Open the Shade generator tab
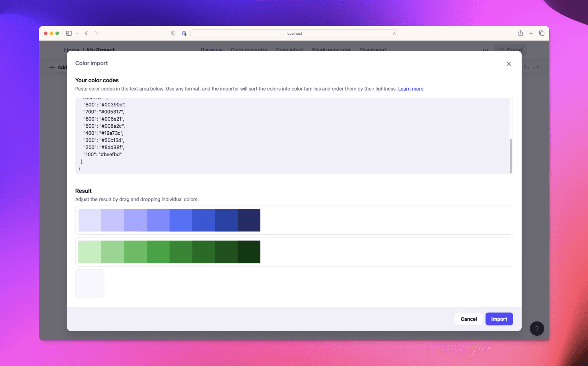 (x=331, y=50)
